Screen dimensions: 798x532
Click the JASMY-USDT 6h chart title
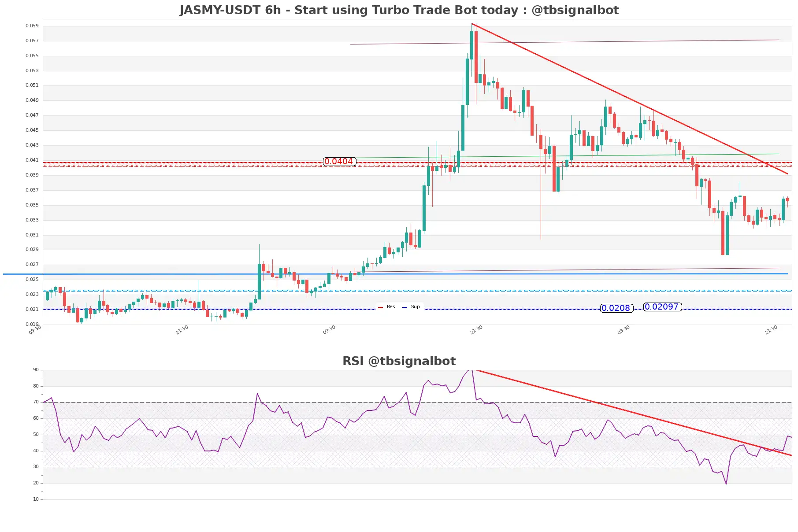pos(399,10)
